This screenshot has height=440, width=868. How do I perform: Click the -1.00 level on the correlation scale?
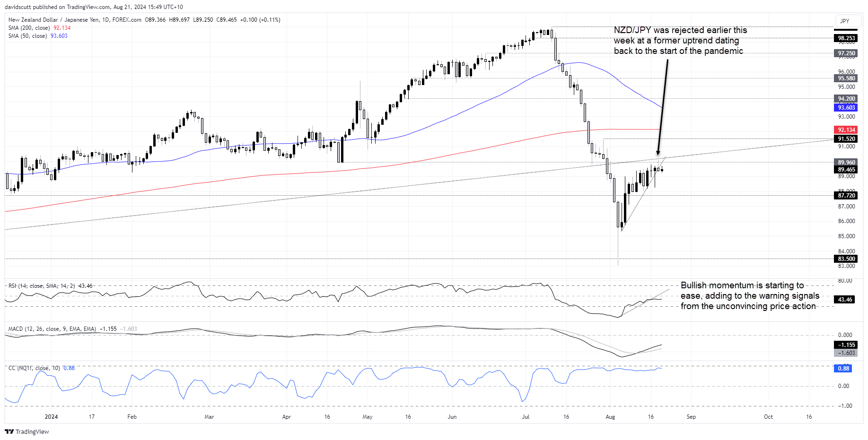pos(845,406)
